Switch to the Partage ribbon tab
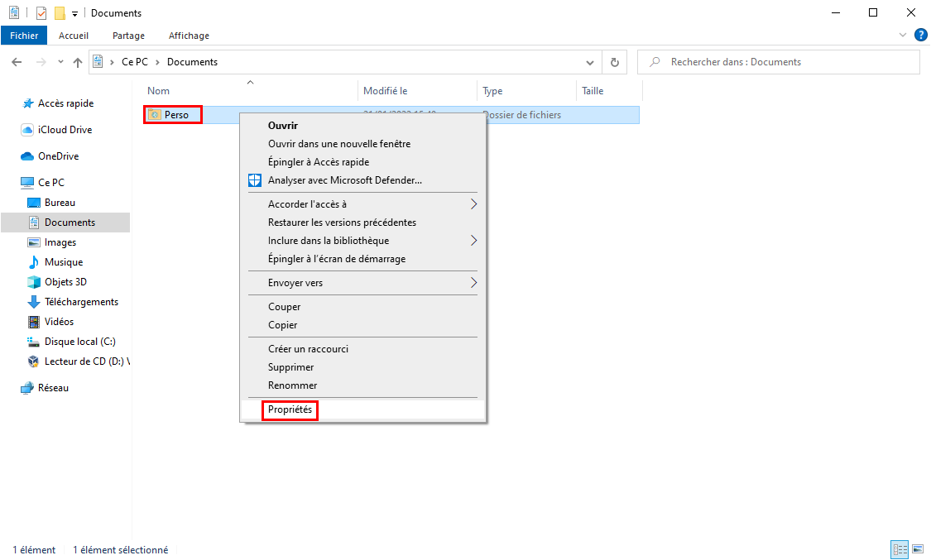 129,36
